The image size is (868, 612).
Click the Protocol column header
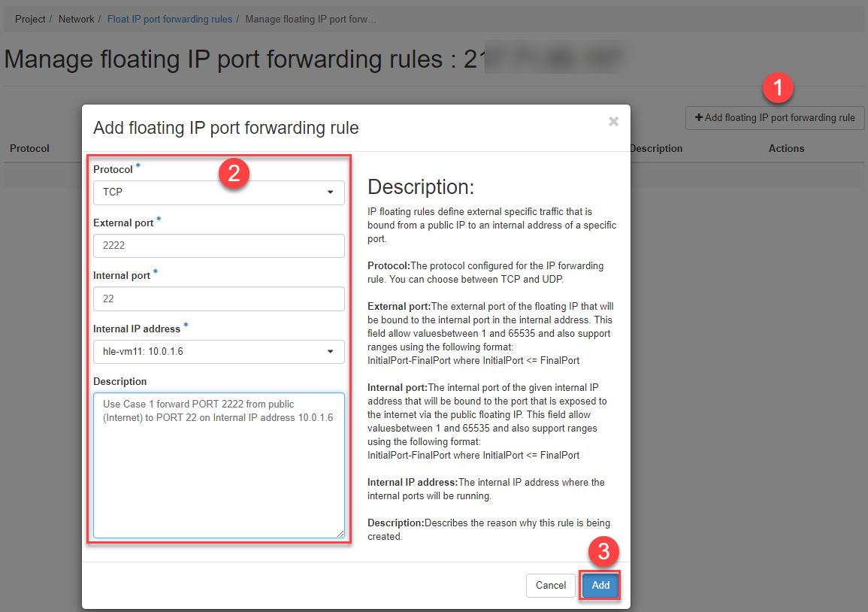click(x=29, y=149)
